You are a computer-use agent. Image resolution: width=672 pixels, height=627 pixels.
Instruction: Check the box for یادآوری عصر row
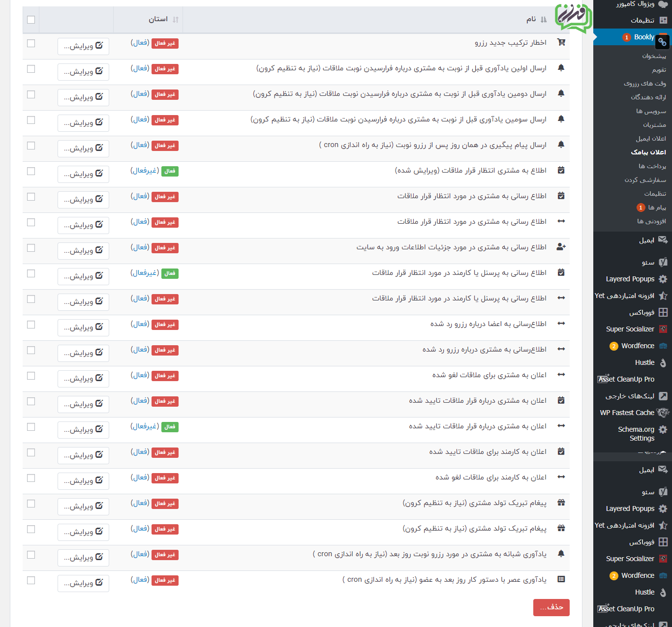[x=31, y=580]
